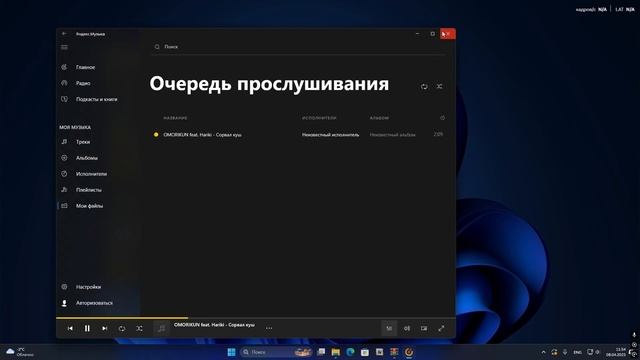640x360 pixels.
Task: Click the playback progress bar
Action: click(256, 318)
